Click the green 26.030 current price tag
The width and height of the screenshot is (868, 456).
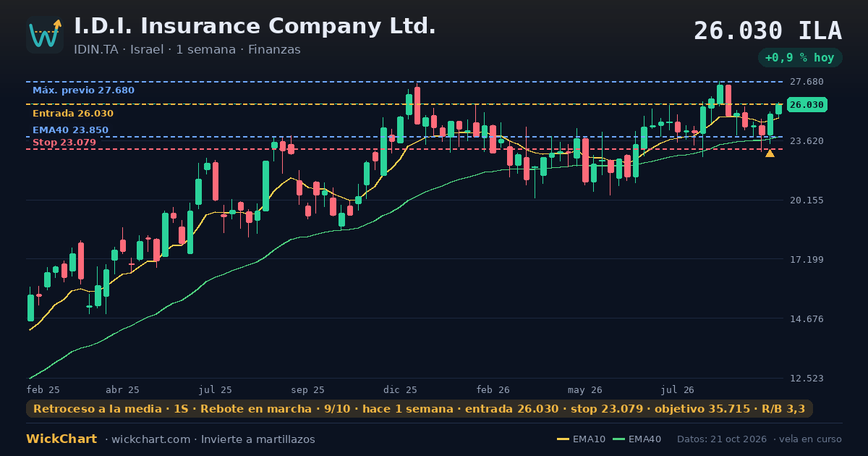click(807, 105)
